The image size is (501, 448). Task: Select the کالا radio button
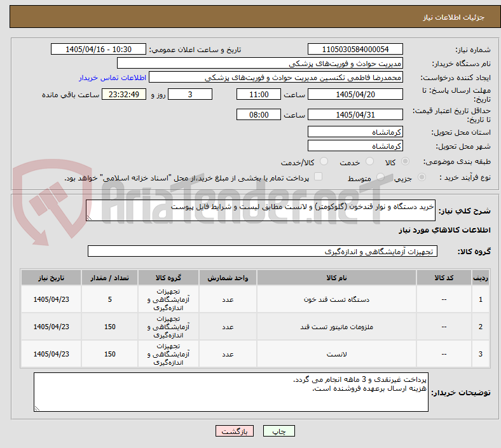click(x=405, y=161)
